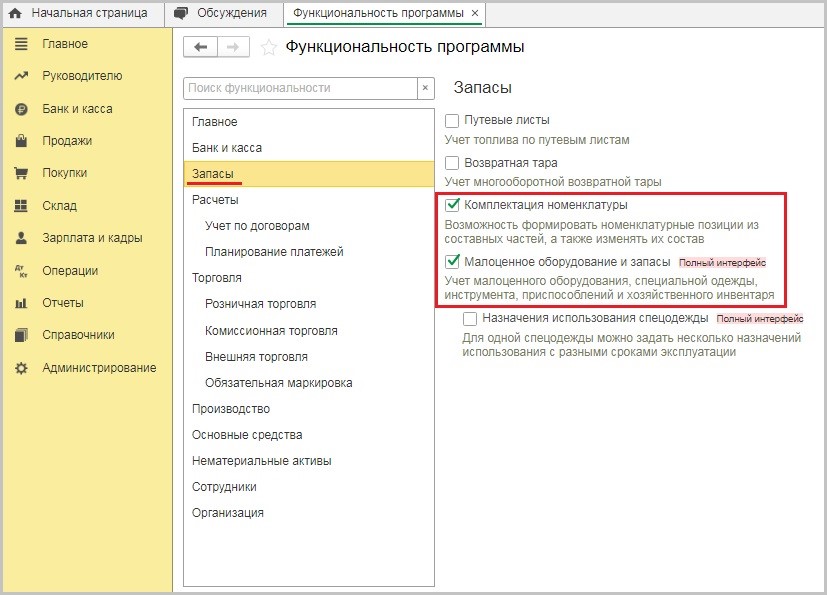Select Обязательная маркировка list item
This screenshot has height=595, width=827.
(309, 383)
